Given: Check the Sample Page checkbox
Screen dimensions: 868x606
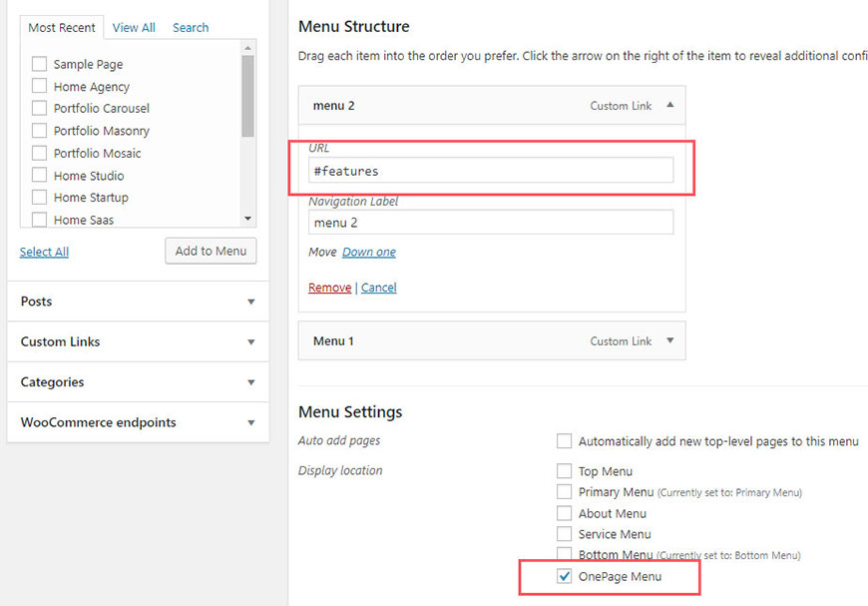Looking at the screenshot, I should [x=39, y=64].
